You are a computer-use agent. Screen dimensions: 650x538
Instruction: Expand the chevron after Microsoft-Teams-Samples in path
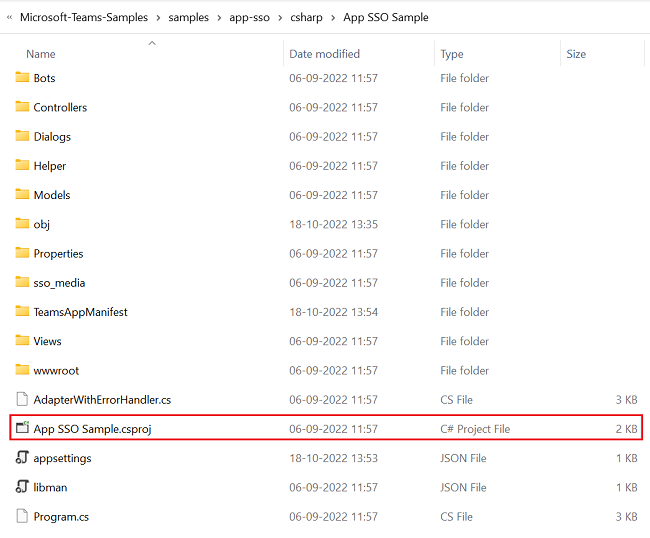tap(158, 18)
